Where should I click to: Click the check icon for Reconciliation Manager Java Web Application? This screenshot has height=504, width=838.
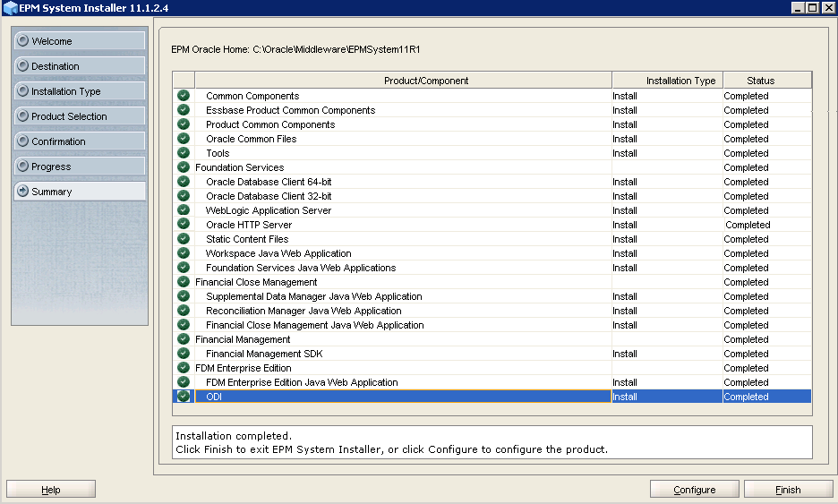(184, 311)
